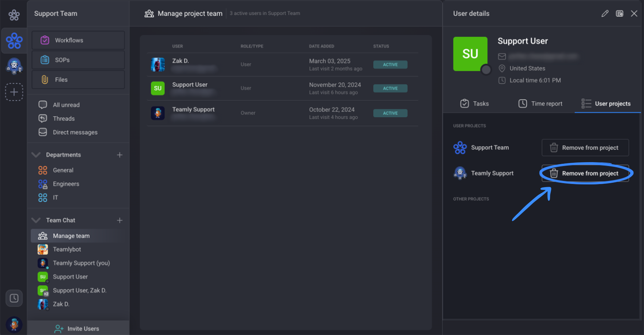Click Teamly Support's avatar in the team table
Viewport: 644px width, 335px height.
pyautogui.click(x=158, y=113)
